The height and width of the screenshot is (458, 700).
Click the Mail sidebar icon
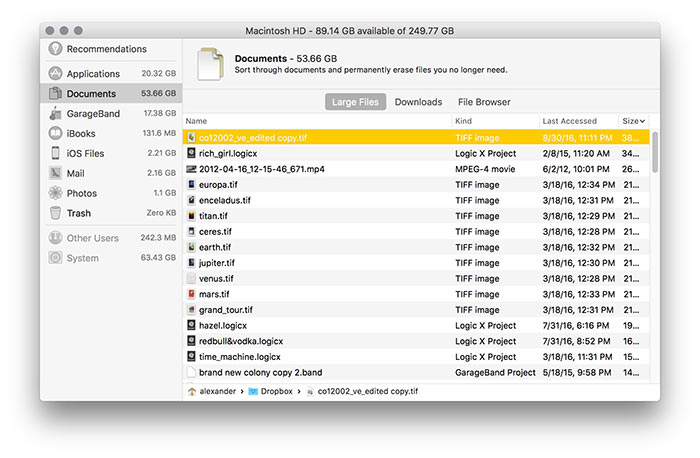point(55,174)
